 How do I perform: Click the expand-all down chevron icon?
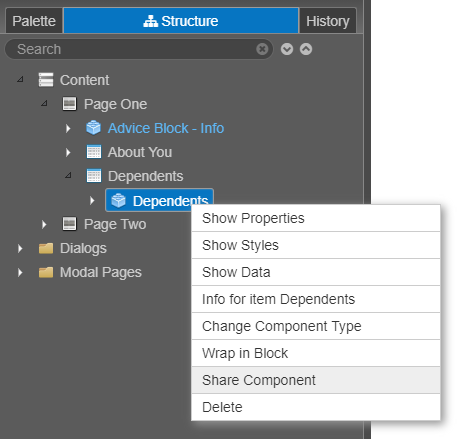pyautogui.click(x=287, y=49)
